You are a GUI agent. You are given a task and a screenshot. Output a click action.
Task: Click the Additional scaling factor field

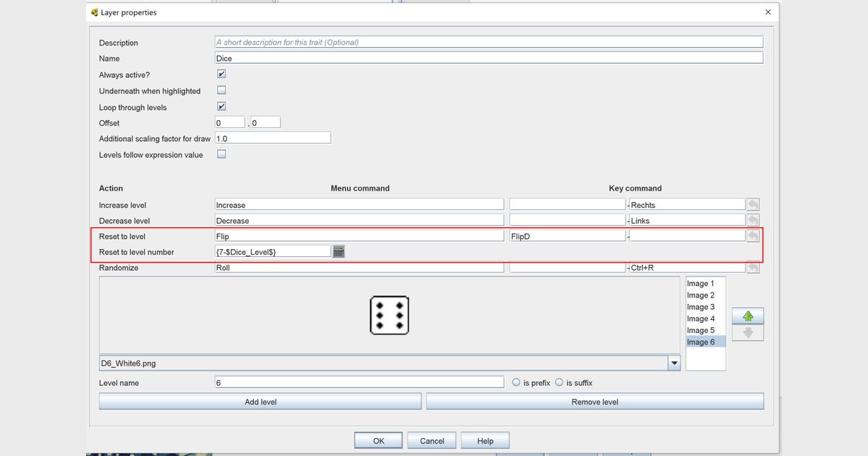(x=273, y=138)
